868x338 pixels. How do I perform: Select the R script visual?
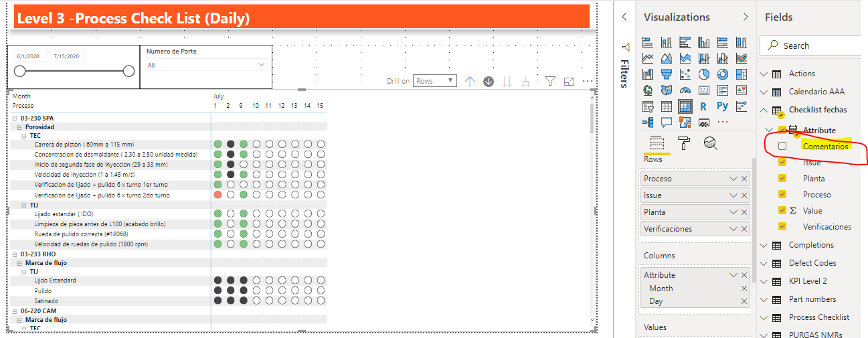tap(704, 106)
